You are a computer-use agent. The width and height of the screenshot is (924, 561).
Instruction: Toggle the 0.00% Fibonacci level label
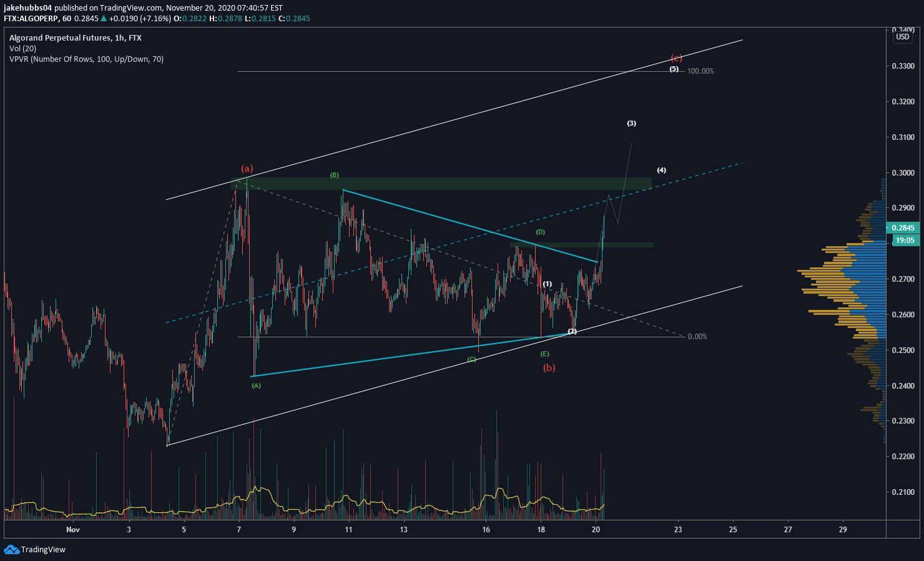coord(697,337)
